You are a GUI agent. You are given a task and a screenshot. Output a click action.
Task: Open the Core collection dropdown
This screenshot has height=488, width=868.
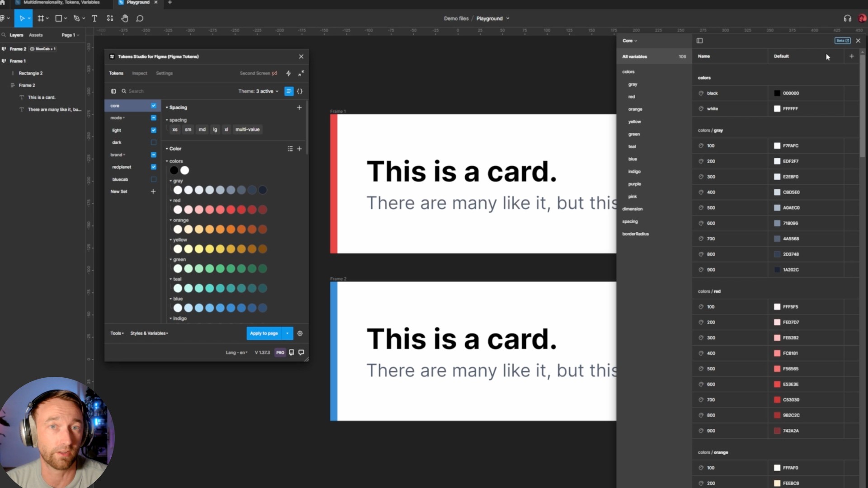pyautogui.click(x=629, y=41)
